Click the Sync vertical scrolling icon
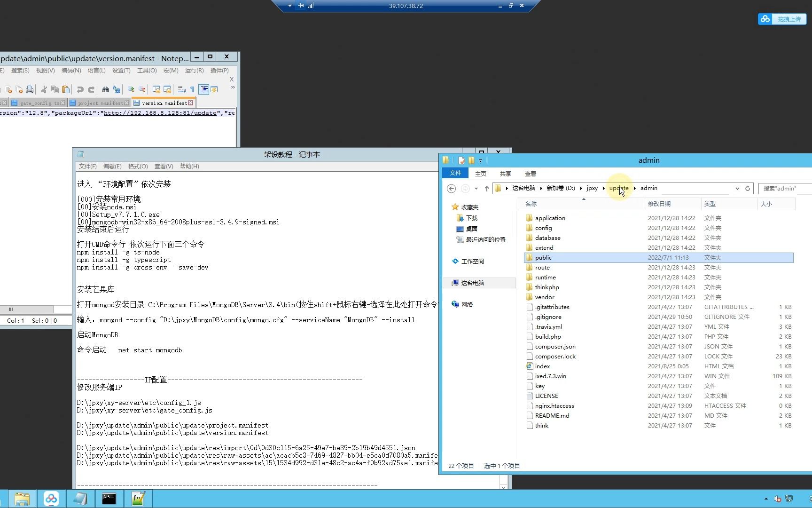812x508 pixels. [156, 89]
